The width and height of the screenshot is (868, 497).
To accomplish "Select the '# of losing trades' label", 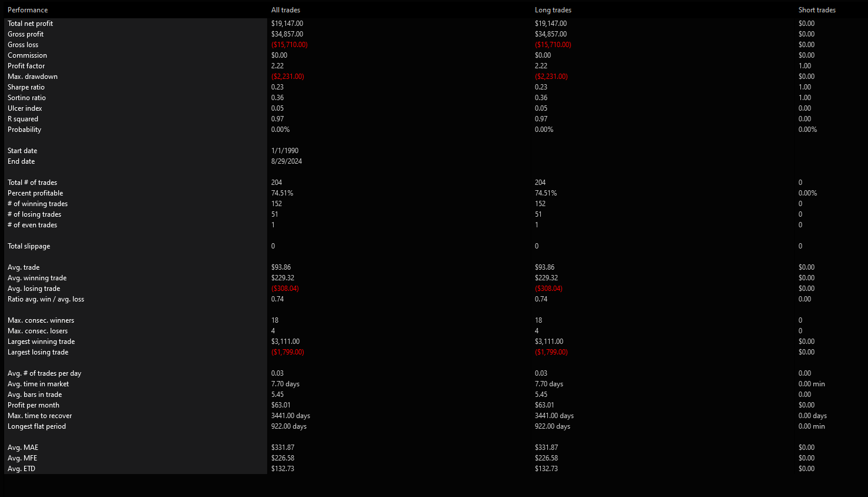I will coord(34,214).
